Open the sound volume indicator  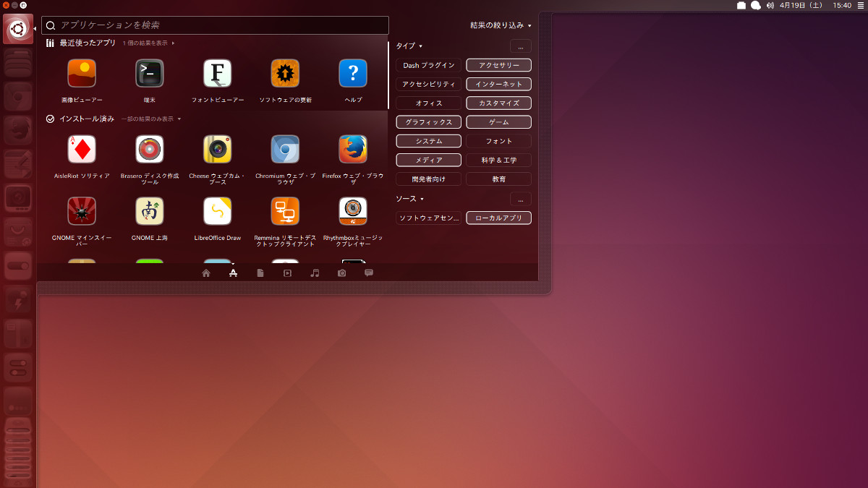click(x=770, y=5)
